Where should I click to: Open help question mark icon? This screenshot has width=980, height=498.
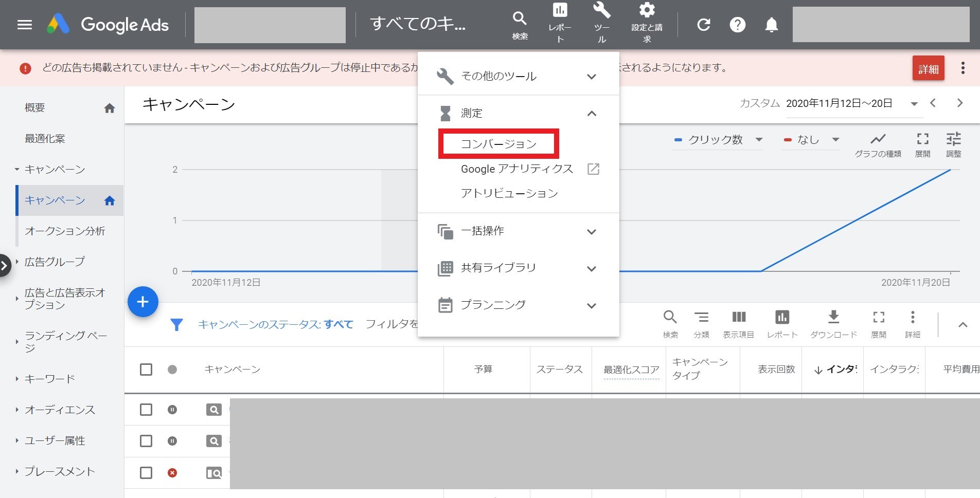tap(737, 25)
